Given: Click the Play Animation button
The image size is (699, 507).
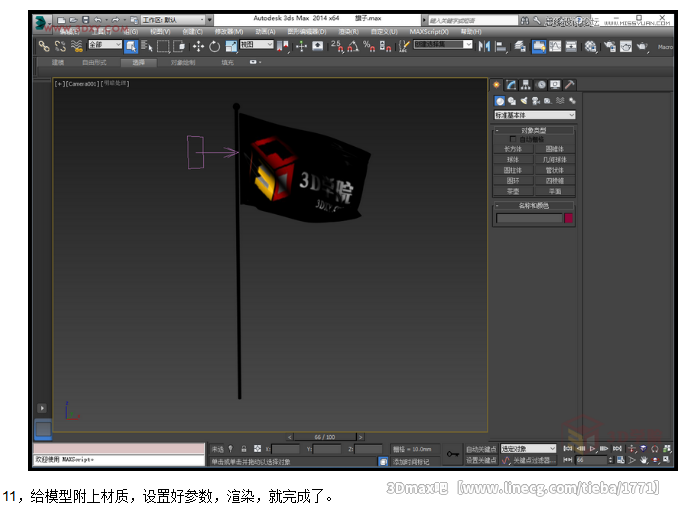Looking at the screenshot, I should point(592,449).
